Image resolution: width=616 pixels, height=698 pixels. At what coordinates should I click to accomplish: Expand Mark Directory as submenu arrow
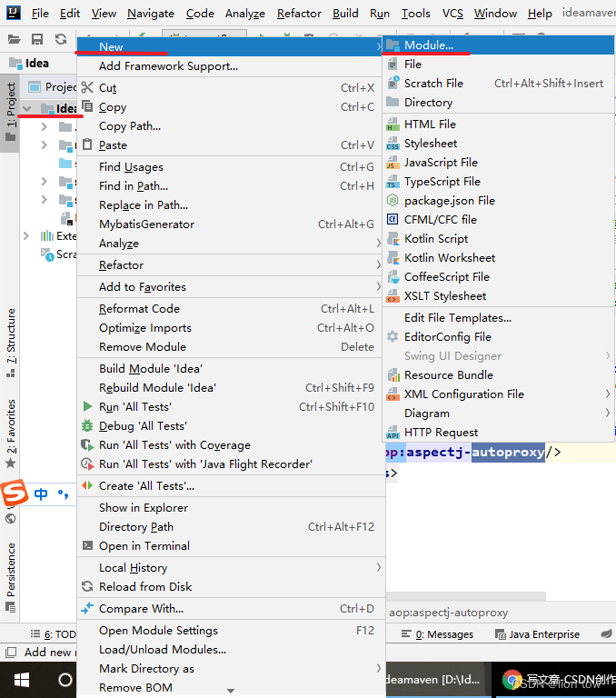tap(378, 668)
